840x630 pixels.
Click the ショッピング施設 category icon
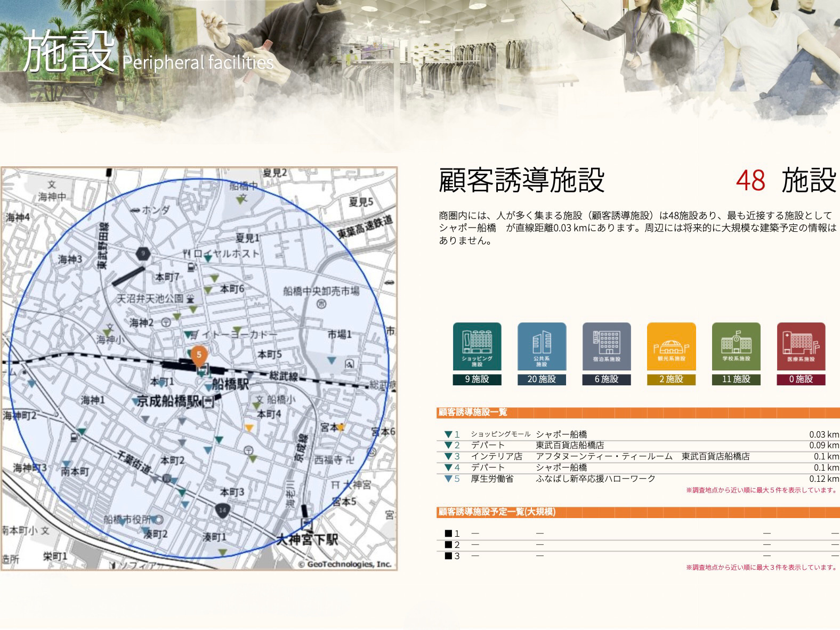click(x=476, y=346)
